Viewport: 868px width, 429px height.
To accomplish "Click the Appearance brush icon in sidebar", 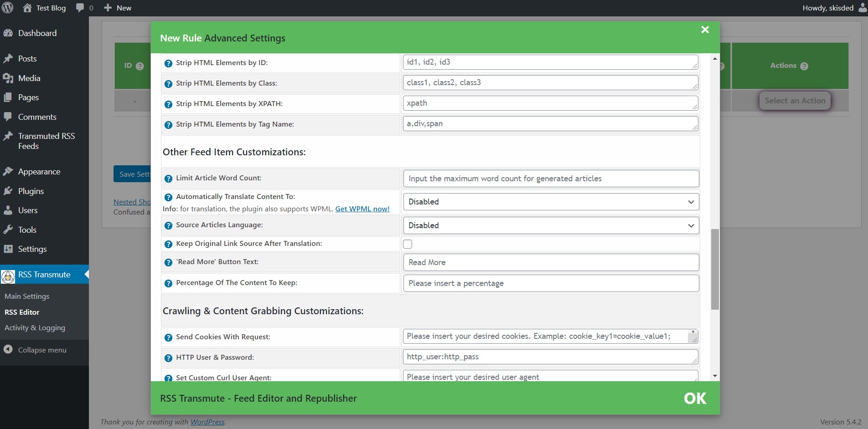I will coord(8,171).
